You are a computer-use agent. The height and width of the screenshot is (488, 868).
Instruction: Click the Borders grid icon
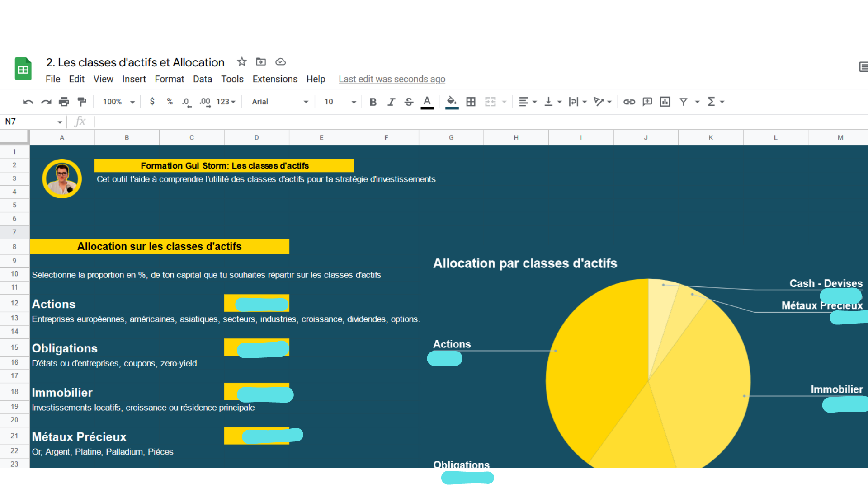coord(471,102)
